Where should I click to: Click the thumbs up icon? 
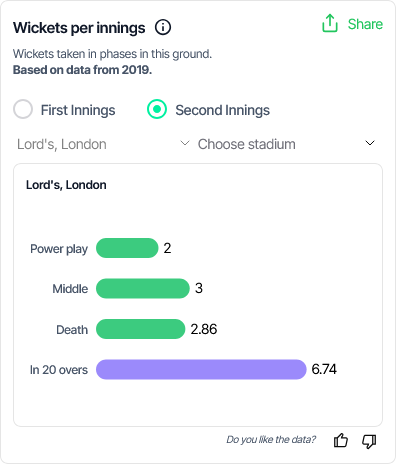pos(341,440)
